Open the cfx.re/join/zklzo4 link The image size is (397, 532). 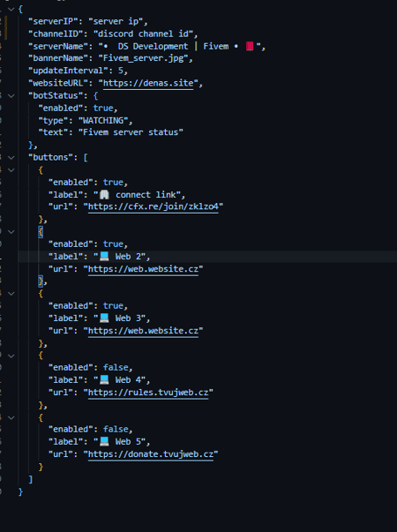click(153, 206)
